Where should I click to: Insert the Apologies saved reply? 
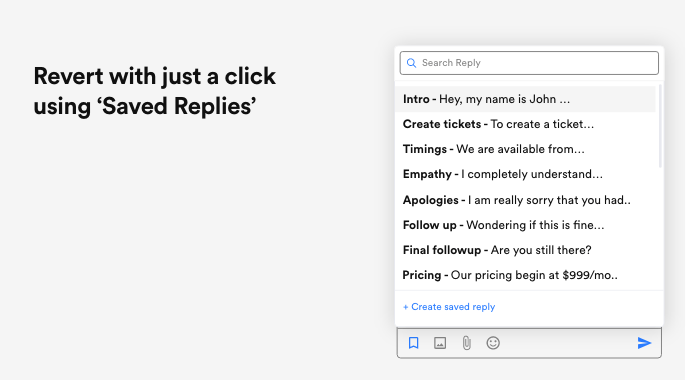click(x=526, y=200)
